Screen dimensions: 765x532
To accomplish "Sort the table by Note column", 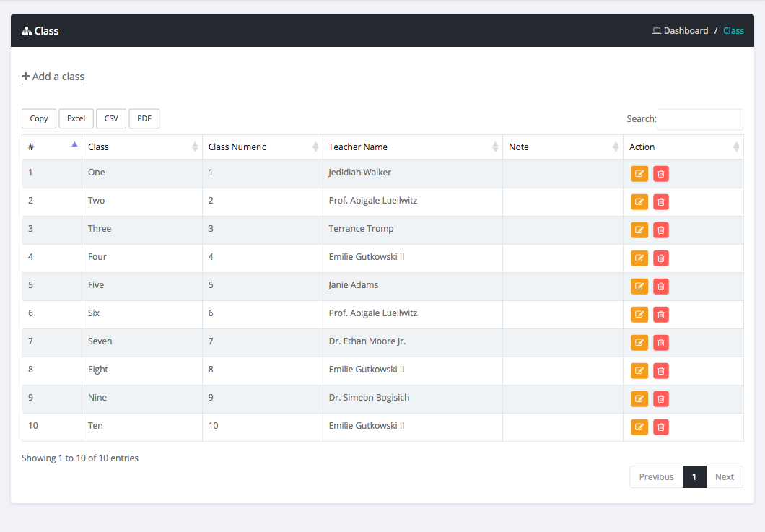I will click(562, 147).
